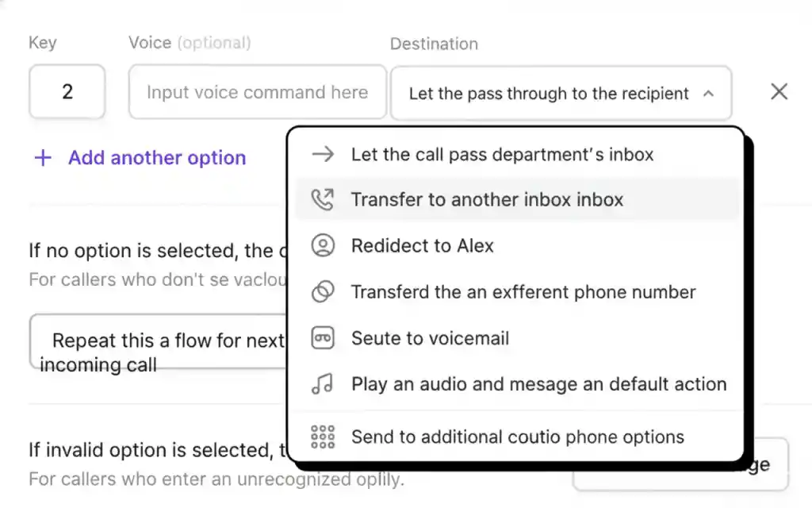The height and width of the screenshot is (508, 812).
Task: Click the music note audio icon
Action: [322, 384]
